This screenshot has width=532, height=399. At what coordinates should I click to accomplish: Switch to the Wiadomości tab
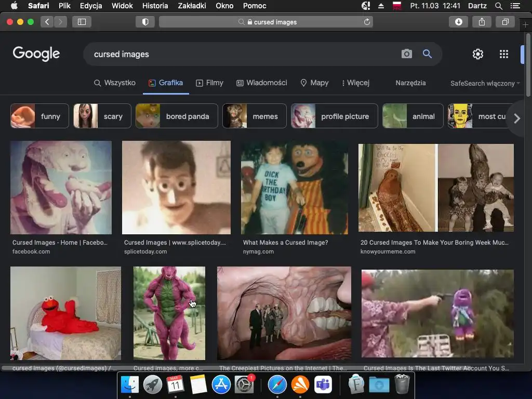click(x=262, y=83)
